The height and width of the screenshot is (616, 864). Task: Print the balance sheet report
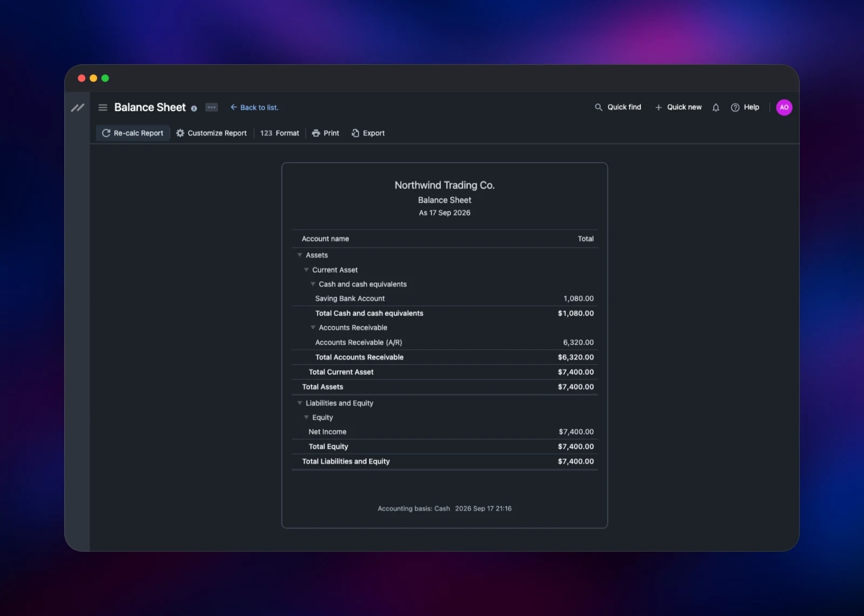click(326, 133)
